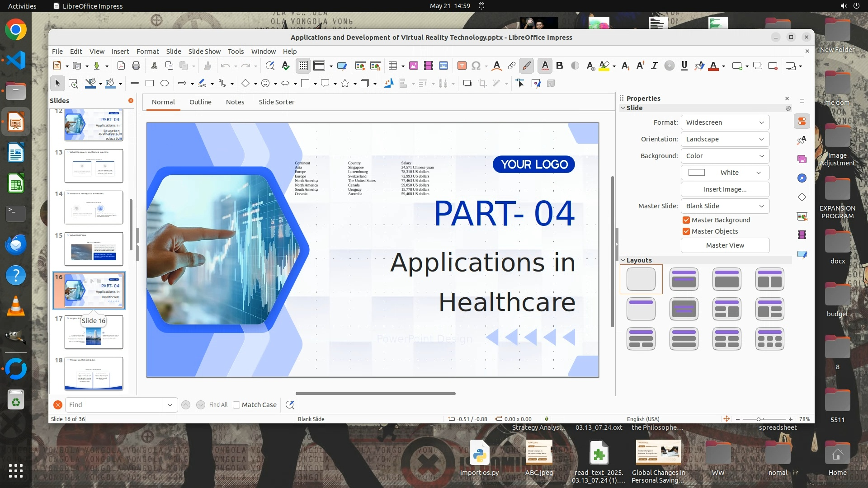
Task: Select the Ellipse drawing tool
Action: click(165, 84)
